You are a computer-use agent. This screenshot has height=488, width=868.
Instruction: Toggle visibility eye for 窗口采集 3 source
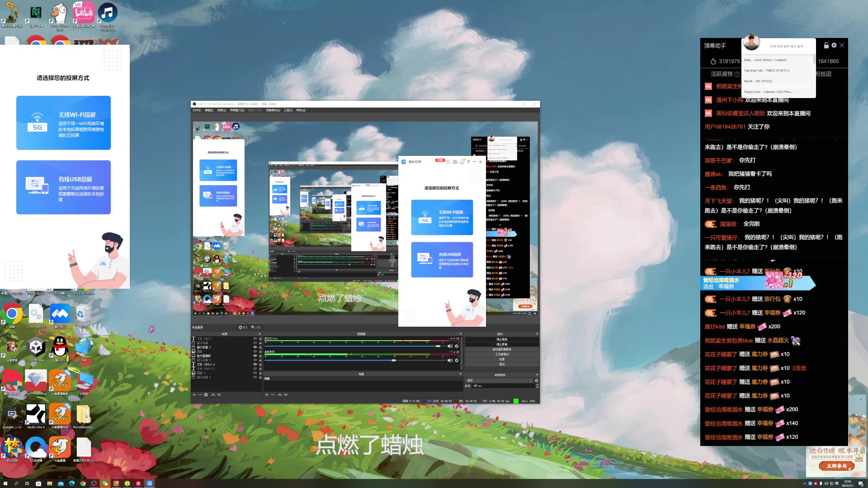pyautogui.click(x=255, y=347)
